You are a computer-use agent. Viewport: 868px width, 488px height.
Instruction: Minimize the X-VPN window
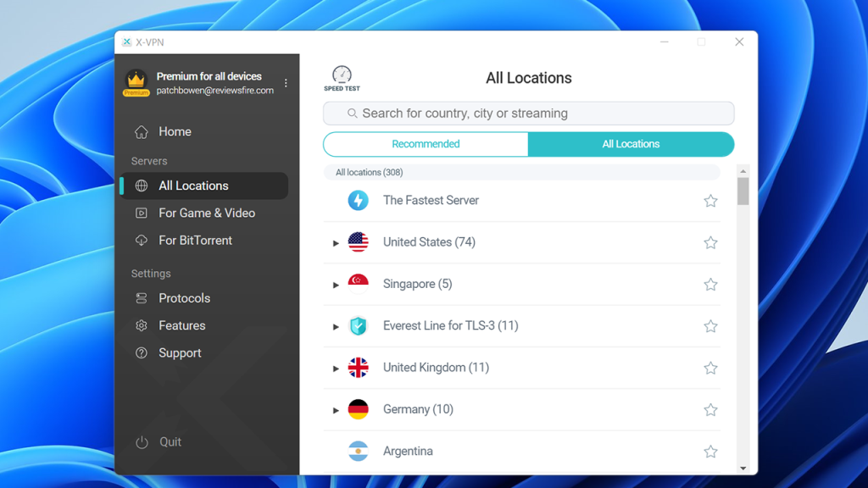pos(665,42)
